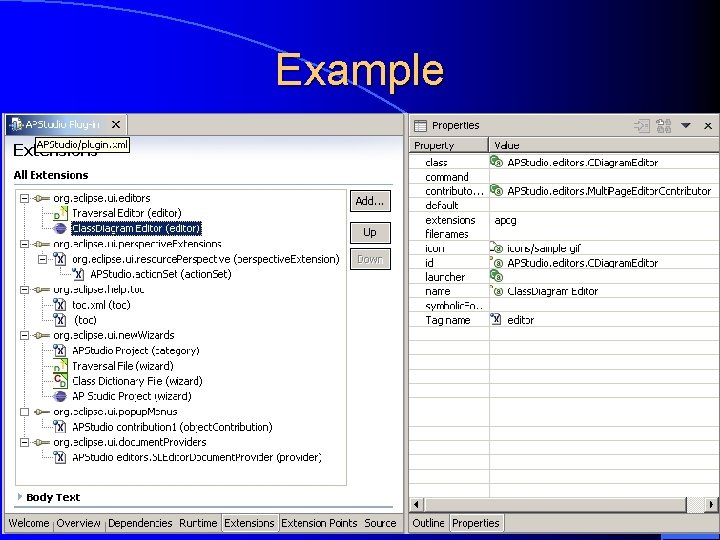Switch to the Outline view tab

(x=428, y=523)
